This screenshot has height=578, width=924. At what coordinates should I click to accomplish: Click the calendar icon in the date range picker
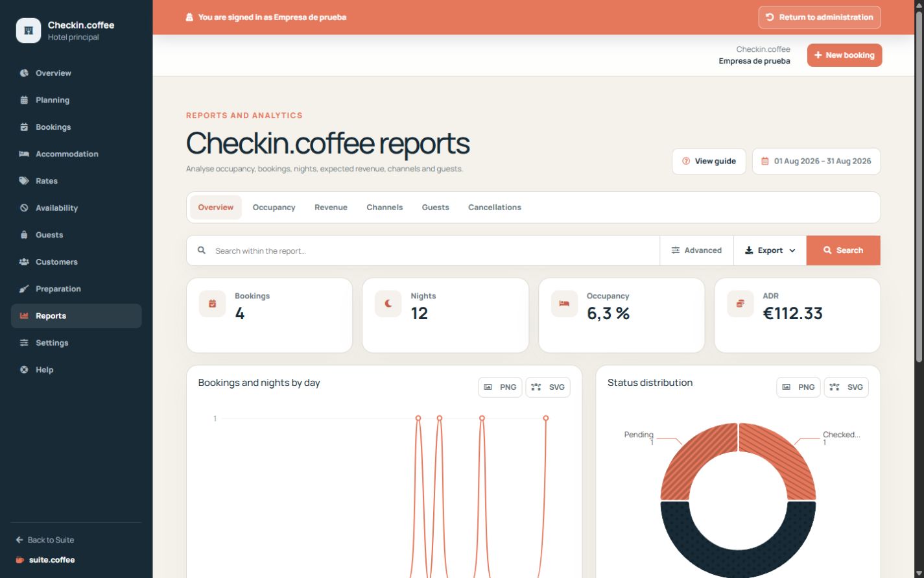tap(765, 162)
